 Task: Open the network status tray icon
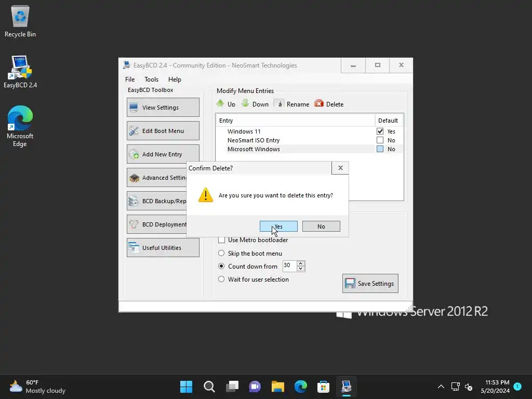[455, 387]
